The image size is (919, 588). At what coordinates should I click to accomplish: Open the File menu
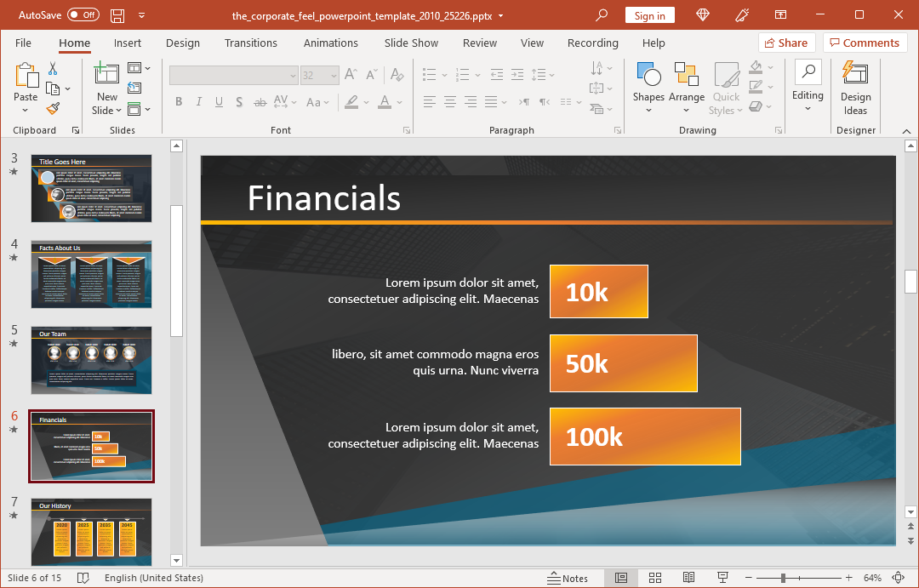tap(23, 43)
